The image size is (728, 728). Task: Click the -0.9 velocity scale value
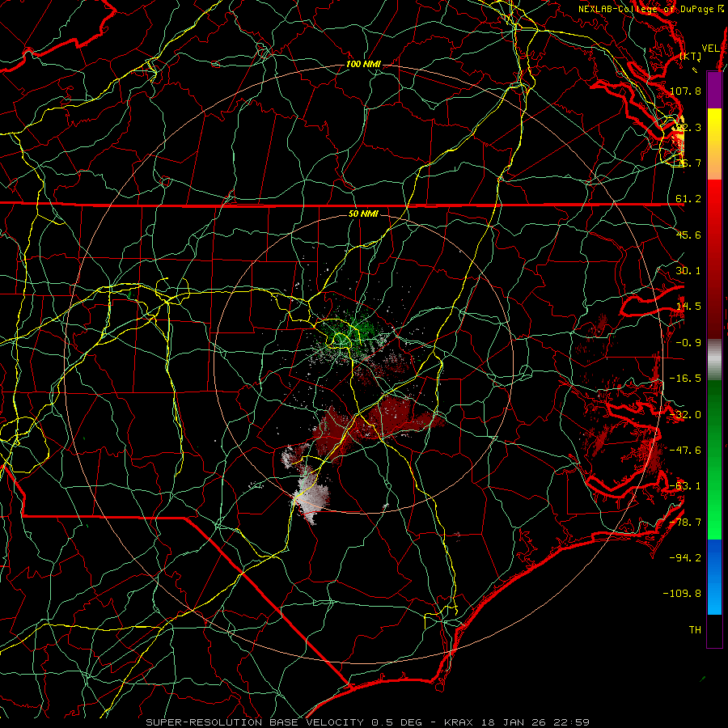point(688,343)
